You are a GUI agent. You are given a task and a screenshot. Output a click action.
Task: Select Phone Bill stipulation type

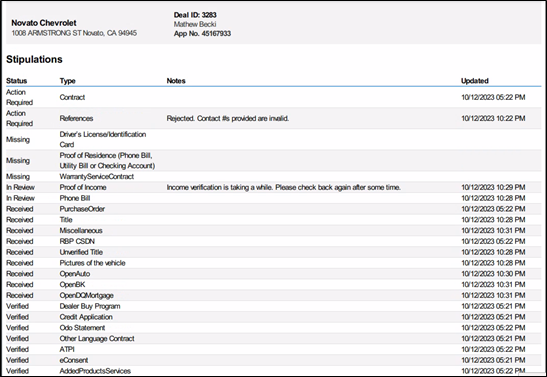pyautogui.click(x=75, y=198)
